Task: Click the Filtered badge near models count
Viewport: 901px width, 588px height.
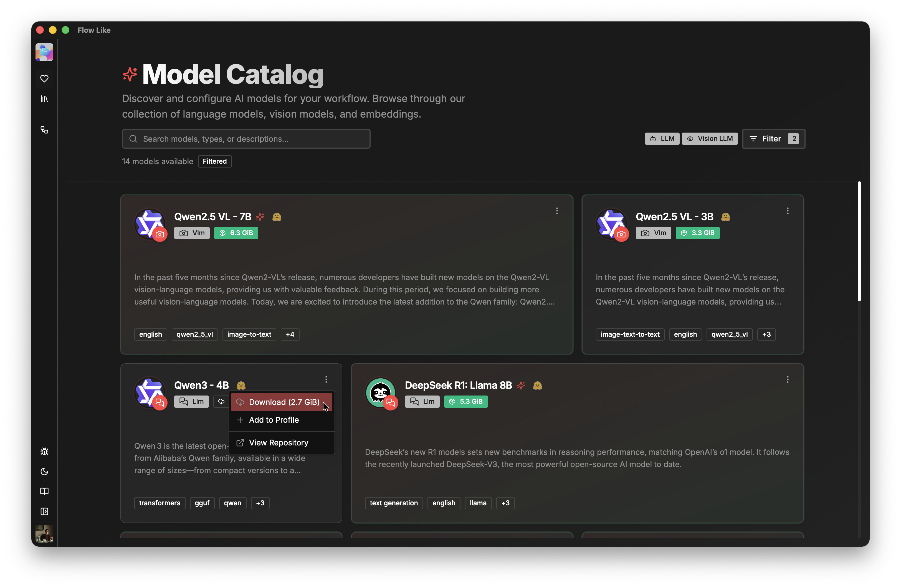Action: pyautogui.click(x=215, y=161)
